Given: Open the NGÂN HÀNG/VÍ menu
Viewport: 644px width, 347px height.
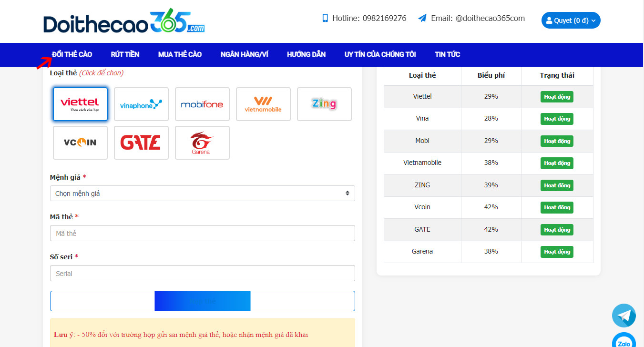Looking at the screenshot, I should coord(244,54).
